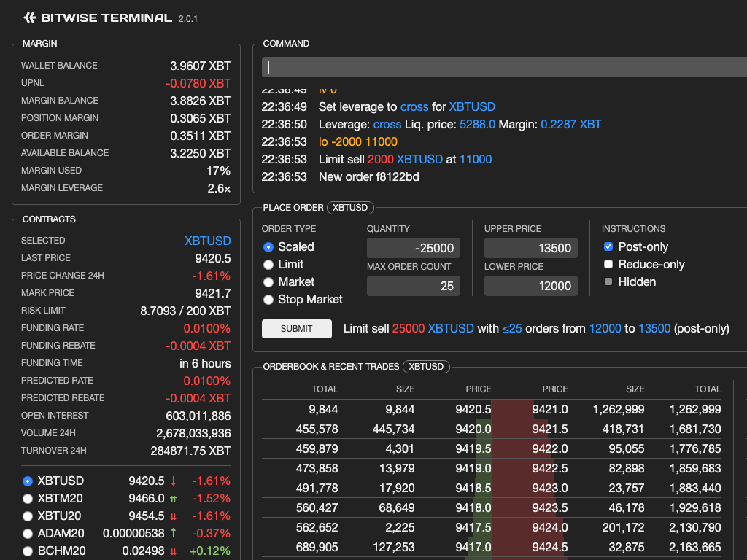Click bid price 9417.5 in orderbook
The height and width of the screenshot is (560, 747).
coord(473,528)
